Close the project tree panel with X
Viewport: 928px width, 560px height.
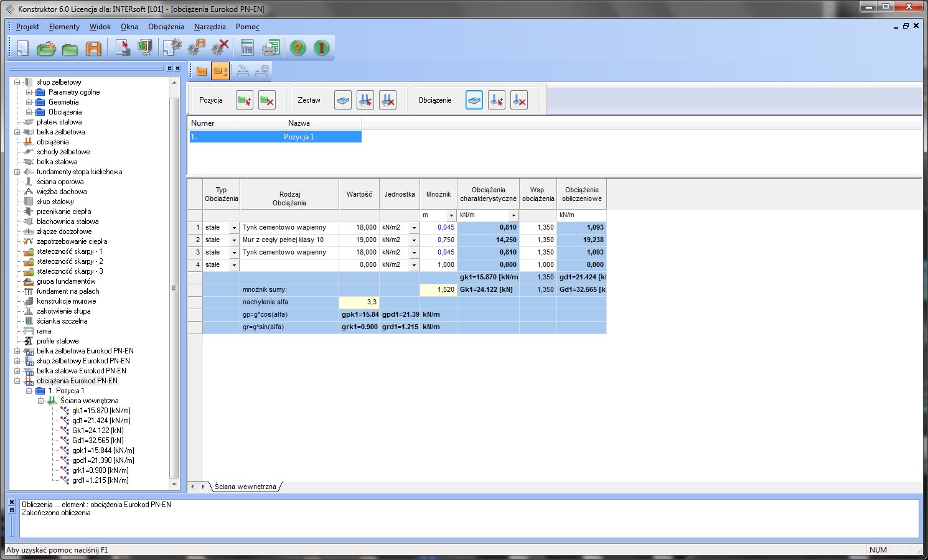pos(177,68)
